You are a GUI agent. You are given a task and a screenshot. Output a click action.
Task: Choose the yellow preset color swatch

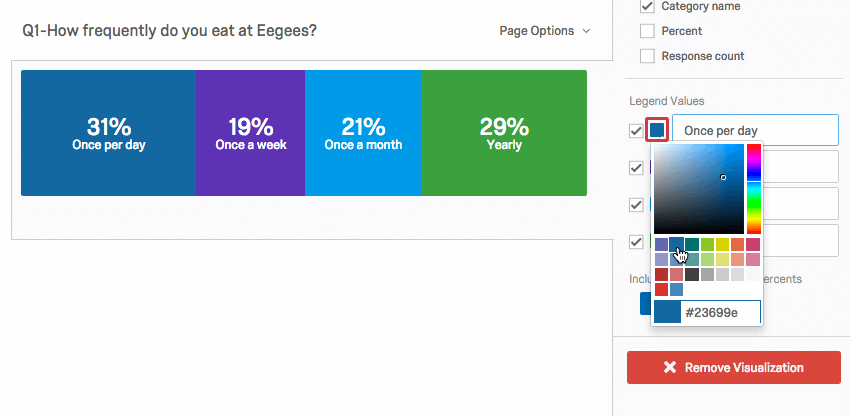(722, 244)
